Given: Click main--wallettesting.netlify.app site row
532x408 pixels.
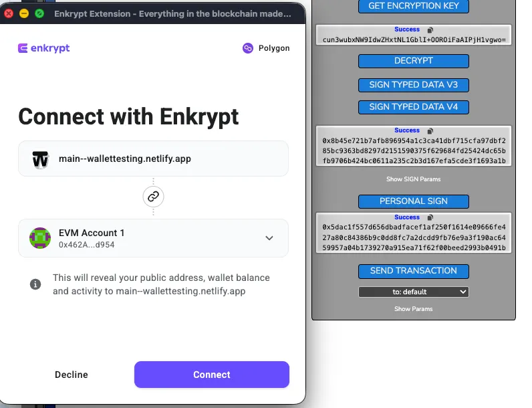Looking at the screenshot, I should click(x=153, y=159).
